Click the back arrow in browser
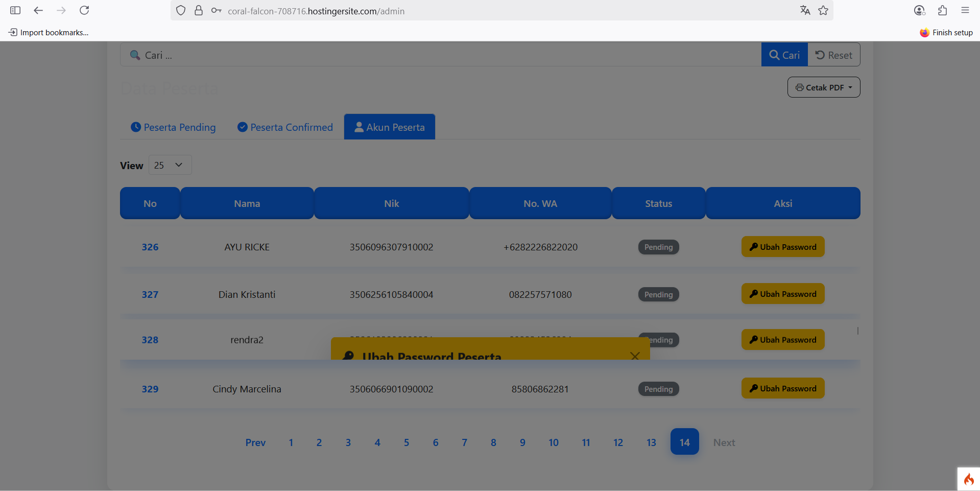Screen dimensions: 980x491 coord(38,10)
